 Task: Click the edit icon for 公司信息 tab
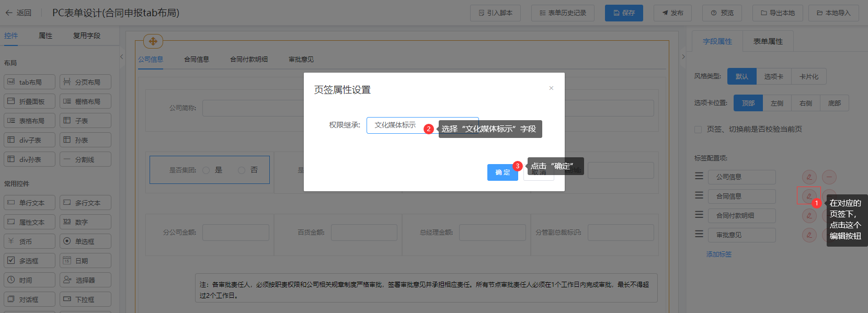[x=809, y=177]
